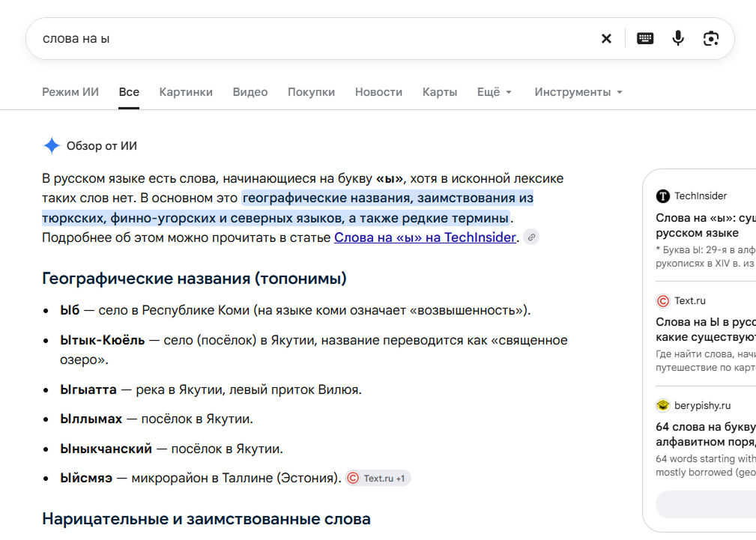
Task: Go to the Покупки tab
Action: click(x=312, y=92)
